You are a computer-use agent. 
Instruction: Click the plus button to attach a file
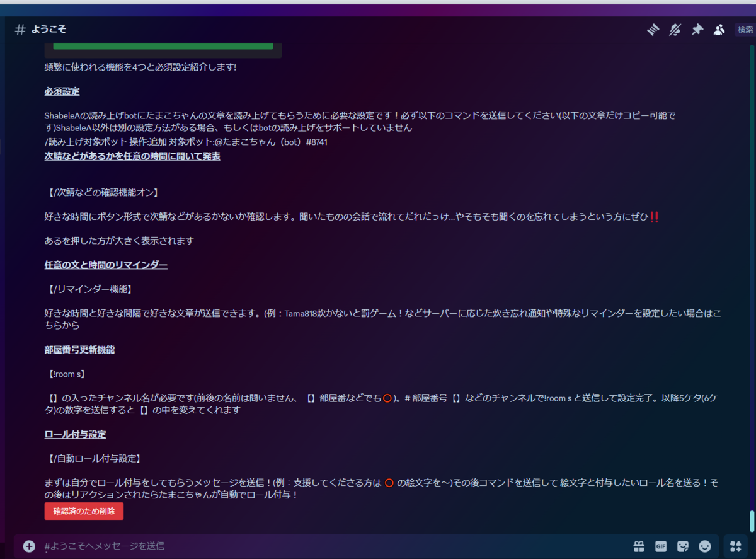click(28, 546)
